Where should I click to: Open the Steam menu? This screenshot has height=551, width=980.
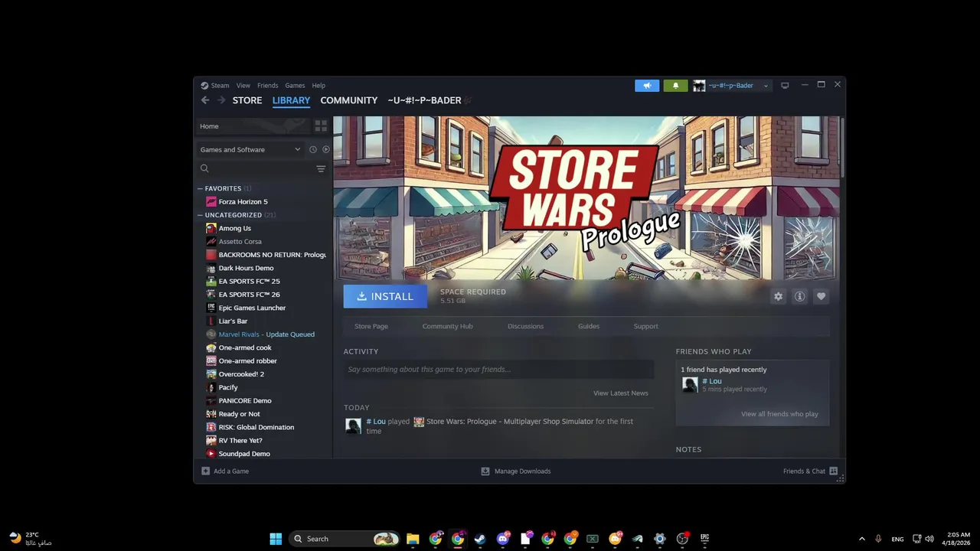(220, 86)
